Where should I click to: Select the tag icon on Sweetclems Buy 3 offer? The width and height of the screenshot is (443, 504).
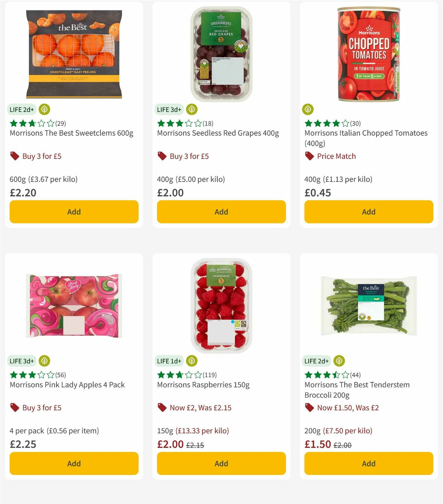[x=15, y=156]
